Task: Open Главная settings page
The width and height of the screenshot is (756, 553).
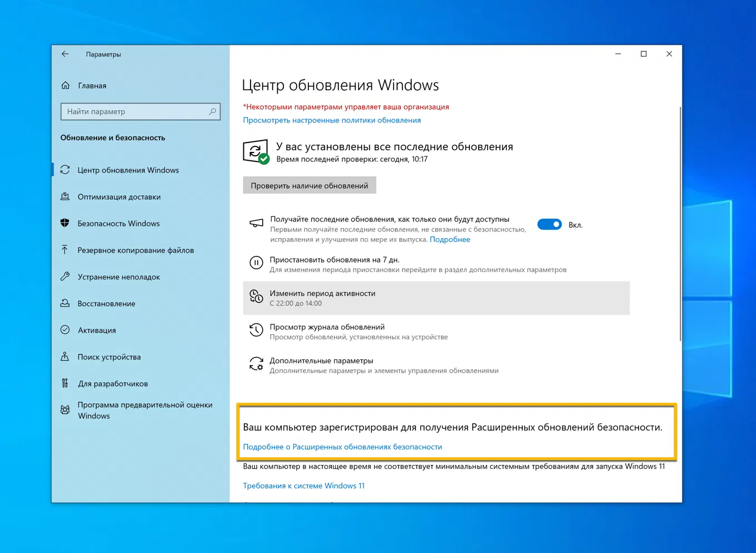Action: pos(92,86)
